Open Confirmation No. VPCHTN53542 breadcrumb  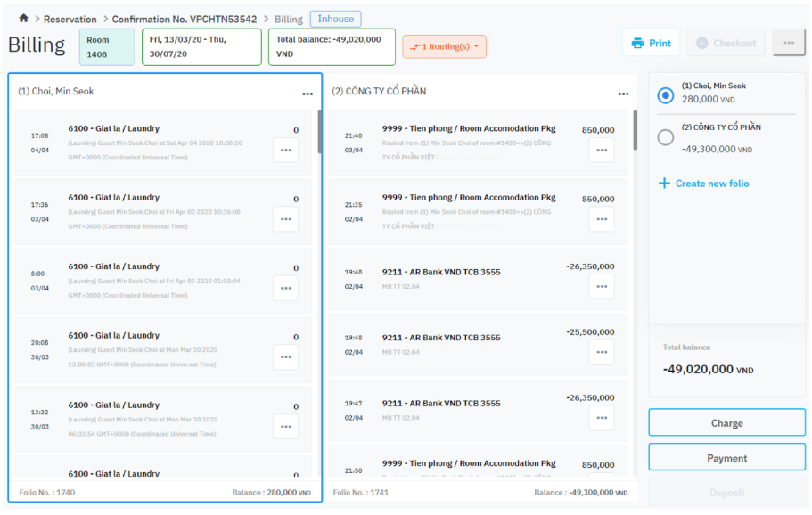coord(185,19)
